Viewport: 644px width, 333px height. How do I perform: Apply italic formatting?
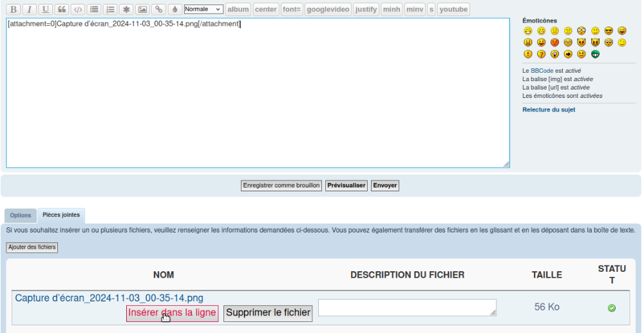coord(29,10)
